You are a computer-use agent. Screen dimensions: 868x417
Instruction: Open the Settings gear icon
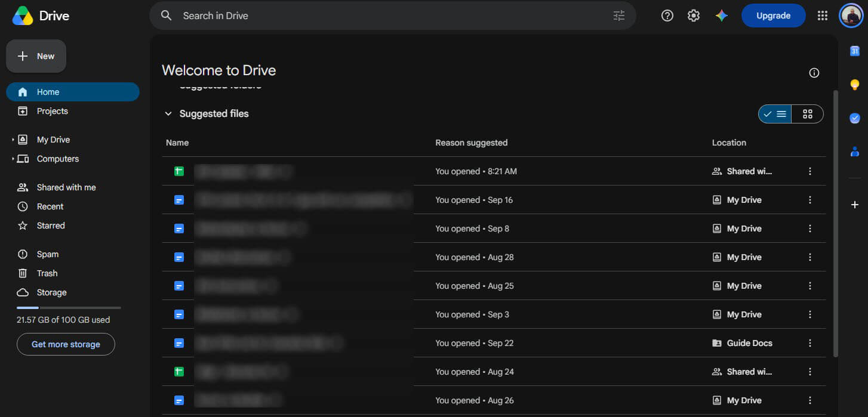click(694, 16)
